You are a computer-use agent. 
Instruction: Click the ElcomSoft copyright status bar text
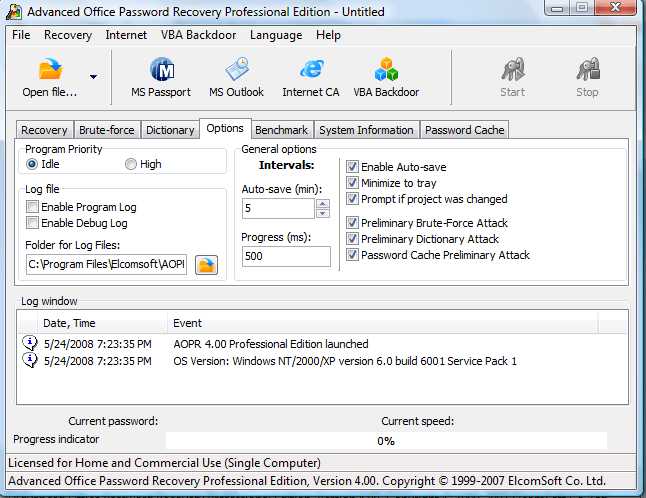click(307, 481)
